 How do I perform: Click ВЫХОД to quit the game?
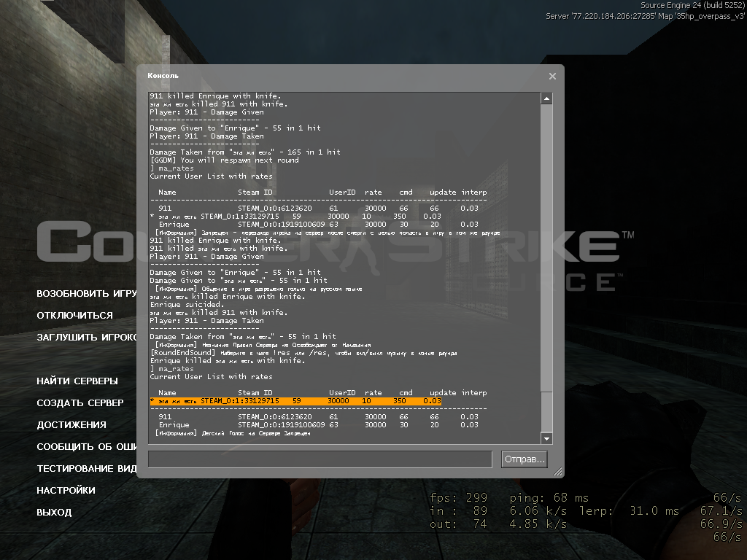[54, 513]
